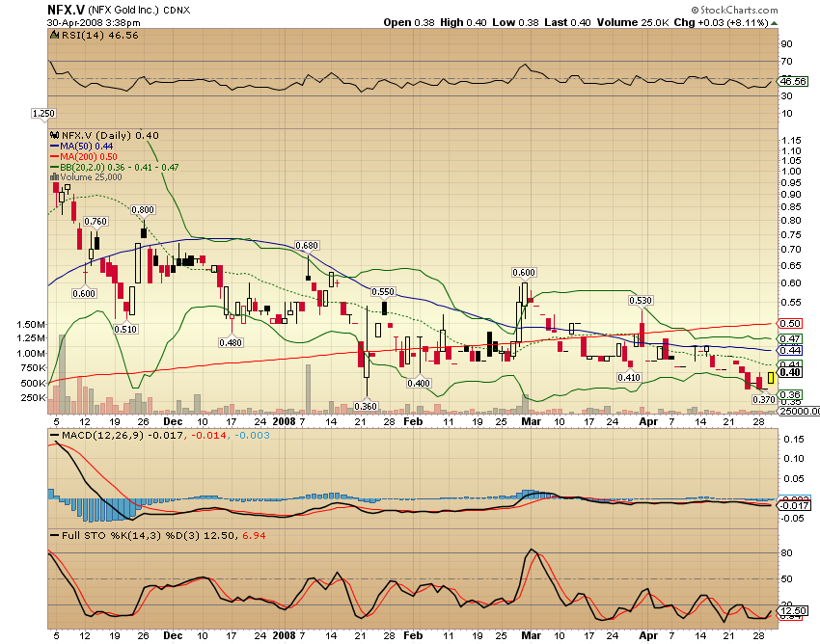Click the bold 0.40 last price tag
Viewport: 820px width, 644px height.
790,372
